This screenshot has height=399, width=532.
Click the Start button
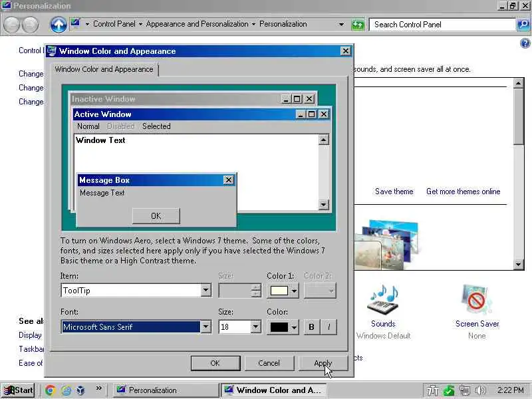(18, 390)
